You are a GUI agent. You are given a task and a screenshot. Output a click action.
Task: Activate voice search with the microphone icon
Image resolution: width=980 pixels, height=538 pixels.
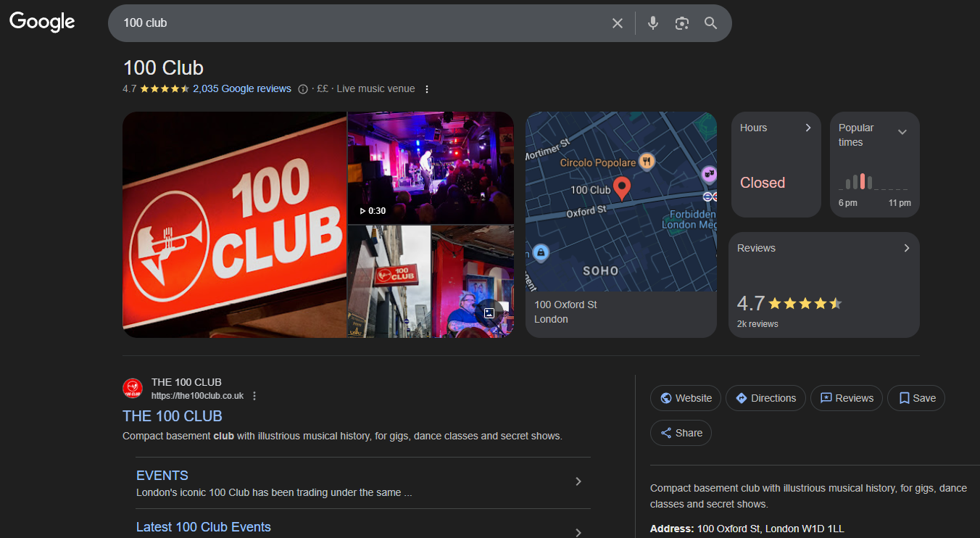(x=652, y=22)
